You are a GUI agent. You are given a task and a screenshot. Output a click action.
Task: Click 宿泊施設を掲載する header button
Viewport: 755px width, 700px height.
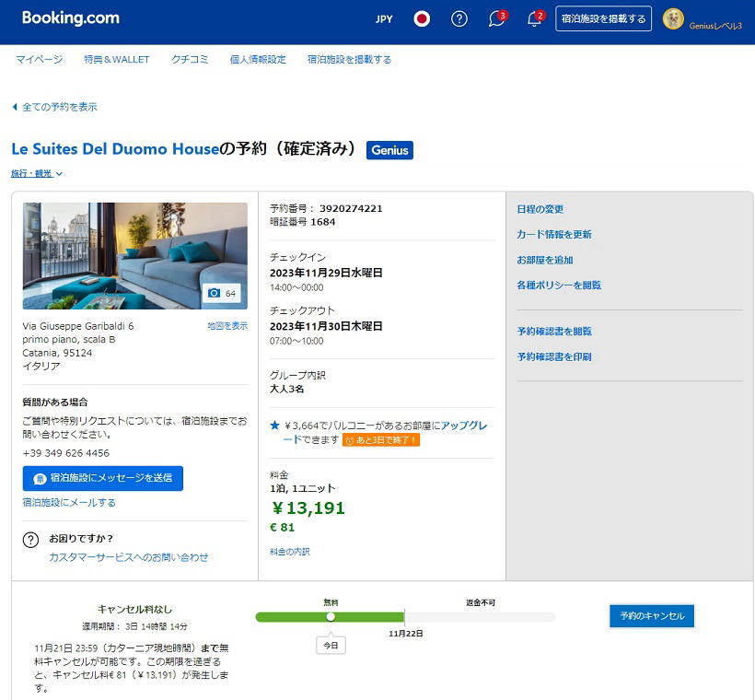603,19
